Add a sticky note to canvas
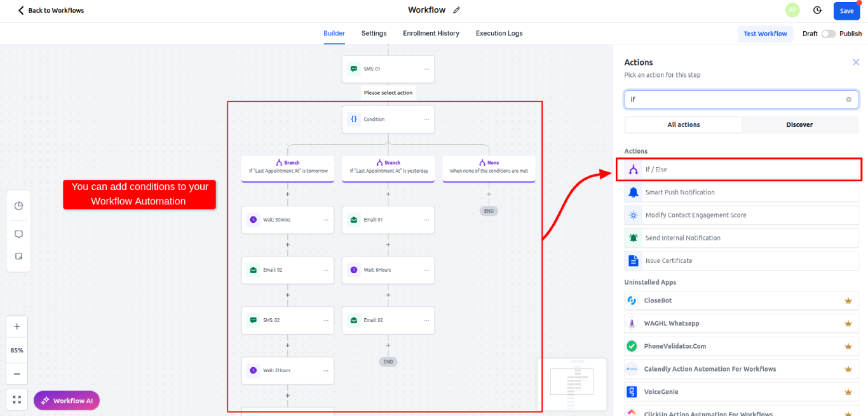Image resolution: width=868 pixels, height=416 pixels. [18, 257]
